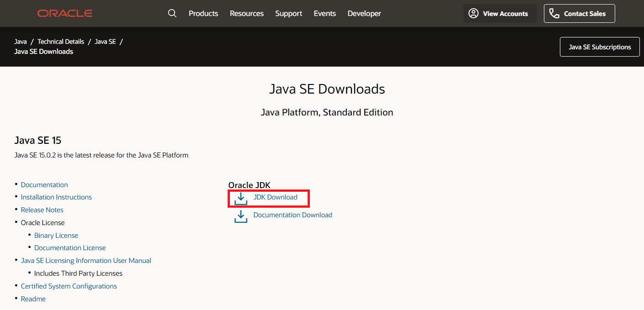The width and height of the screenshot is (644, 310).
Task: Go to the Technical Details breadcrumb
Action: (61, 42)
